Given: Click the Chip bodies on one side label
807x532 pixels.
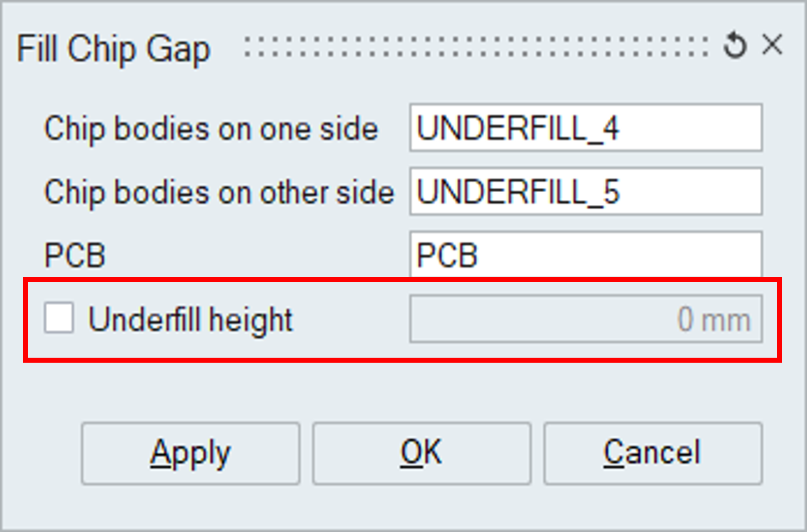Looking at the screenshot, I should tap(211, 129).
